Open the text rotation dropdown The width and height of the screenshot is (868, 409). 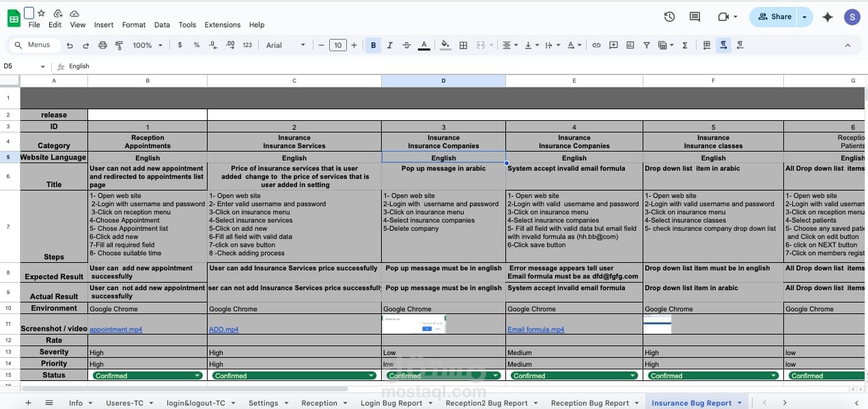(575, 45)
